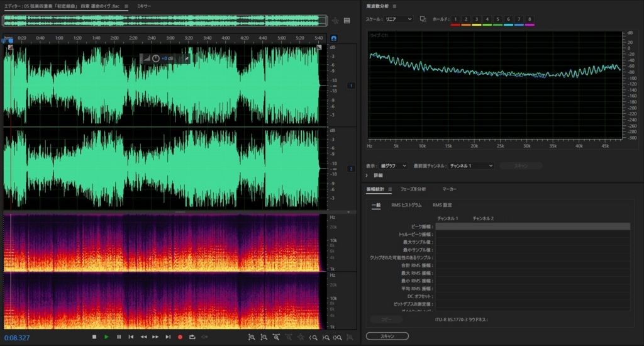Click the ピーク振幅 row field
Viewport: 644px width, 346px height.
[533, 226]
